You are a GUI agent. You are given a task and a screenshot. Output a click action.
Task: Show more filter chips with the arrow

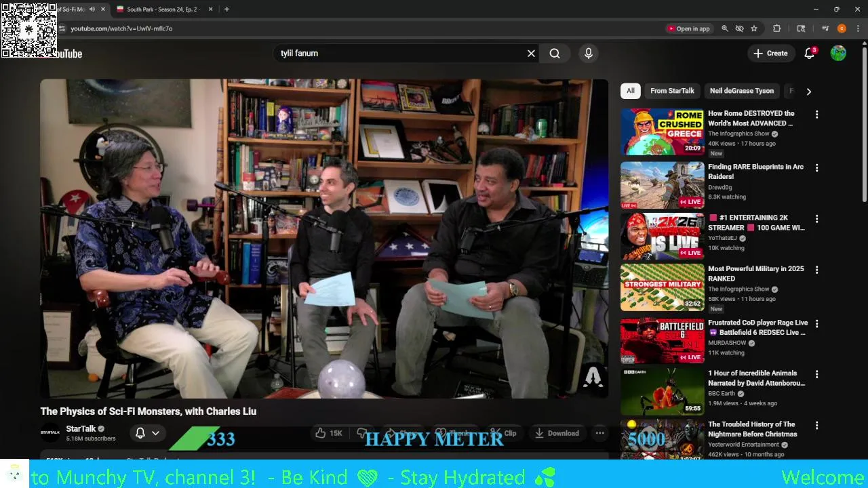click(808, 91)
